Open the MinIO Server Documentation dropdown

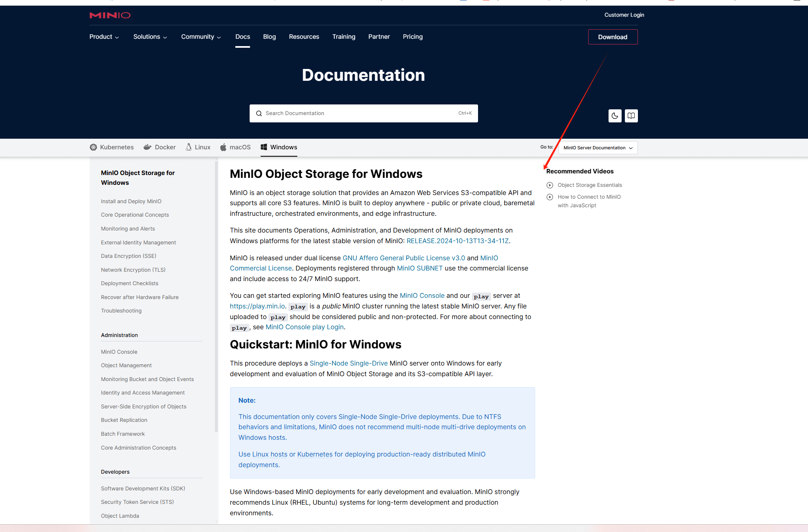tap(598, 148)
